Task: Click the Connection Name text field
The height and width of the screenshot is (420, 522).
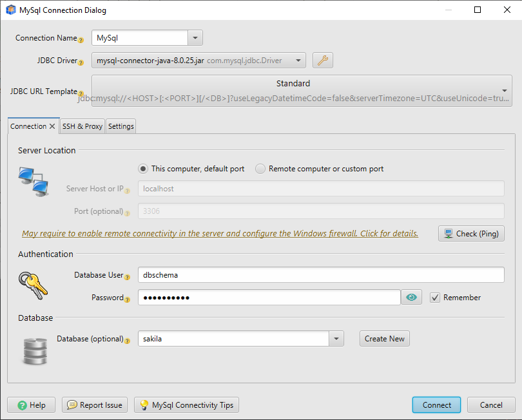Action: [140, 38]
